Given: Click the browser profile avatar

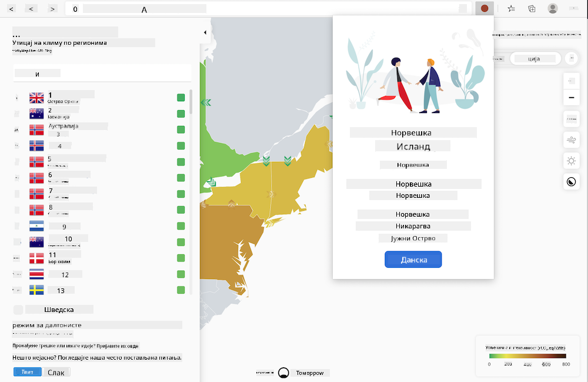Looking at the screenshot, I should coord(553,8).
